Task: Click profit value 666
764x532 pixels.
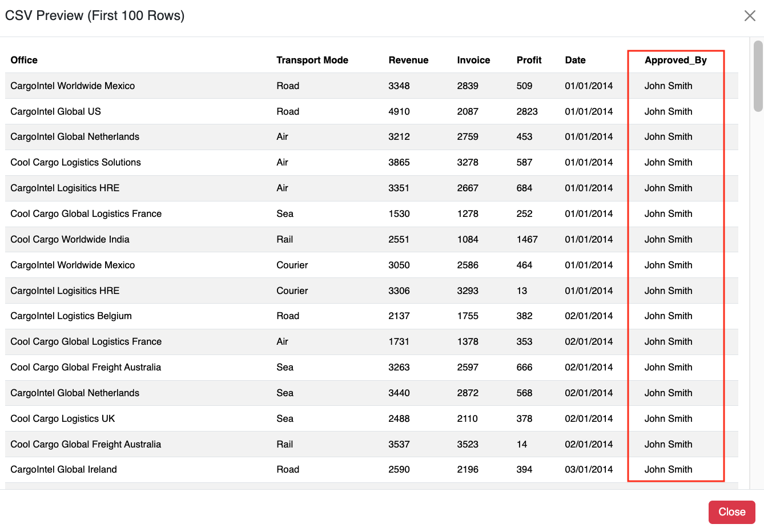Action: [524, 367]
